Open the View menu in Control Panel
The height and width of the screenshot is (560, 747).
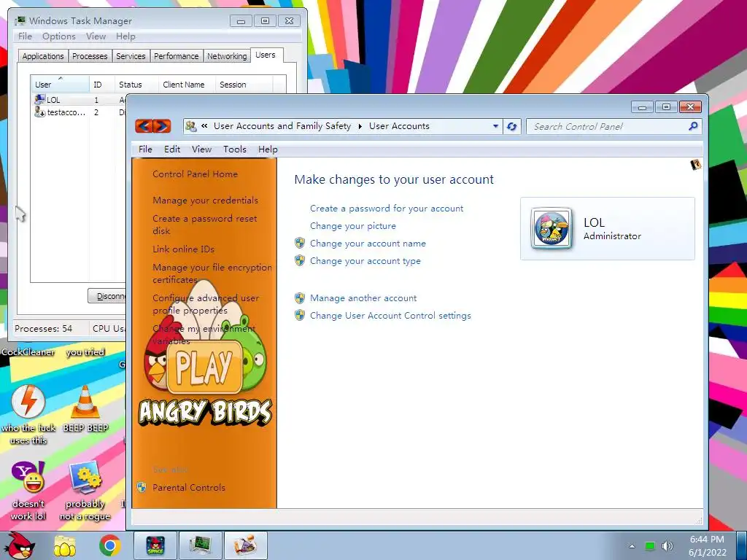201,149
